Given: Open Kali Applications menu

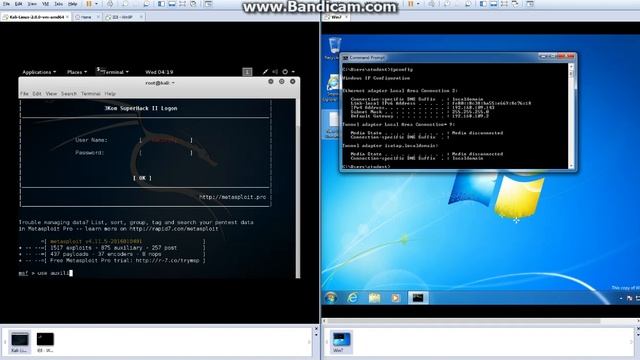Looking at the screenshot, I should tap(39, 72).
